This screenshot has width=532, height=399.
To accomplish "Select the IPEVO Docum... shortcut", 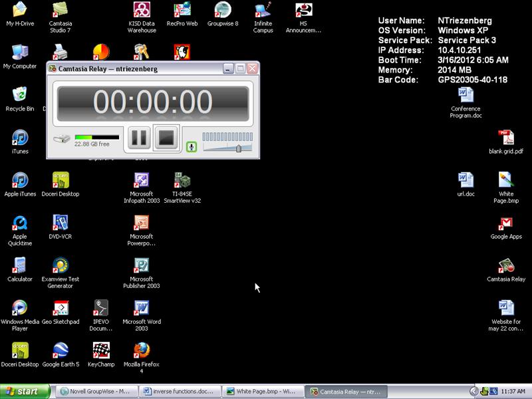I will [x=101, y=316].
